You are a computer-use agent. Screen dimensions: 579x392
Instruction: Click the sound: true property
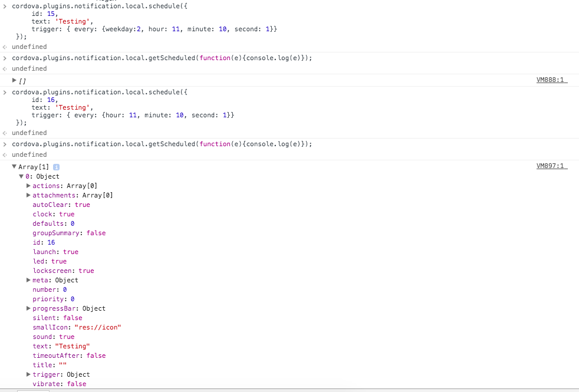54,337
